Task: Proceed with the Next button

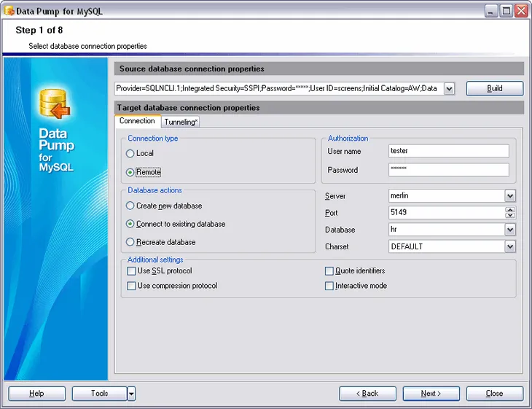Action: [x=431, y=394]
